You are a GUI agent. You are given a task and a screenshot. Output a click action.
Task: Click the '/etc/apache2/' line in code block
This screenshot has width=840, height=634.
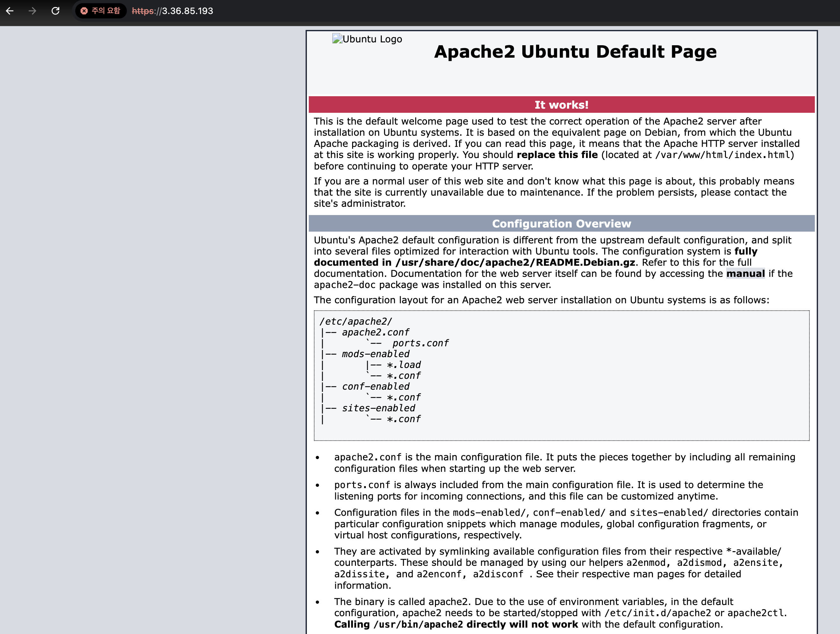coord(355,321)
